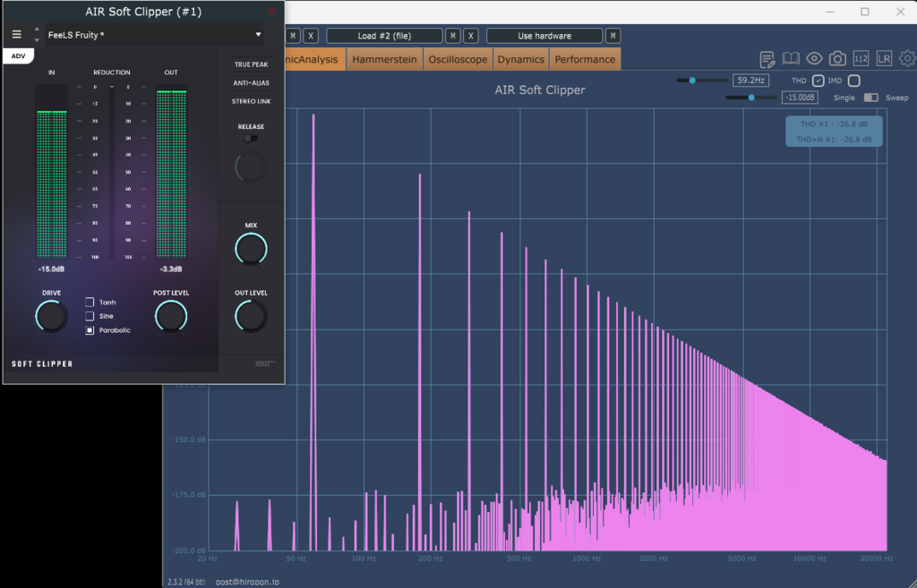Screen dimensions: 917x588
Task: Click the POST LEVEL knob
Action: 171,316
